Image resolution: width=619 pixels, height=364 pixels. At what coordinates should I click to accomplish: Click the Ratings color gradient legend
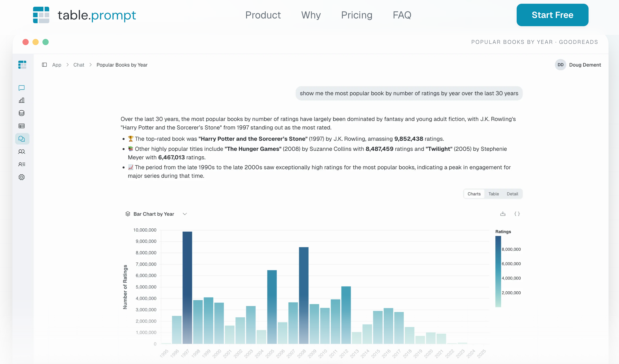point(498,272)
